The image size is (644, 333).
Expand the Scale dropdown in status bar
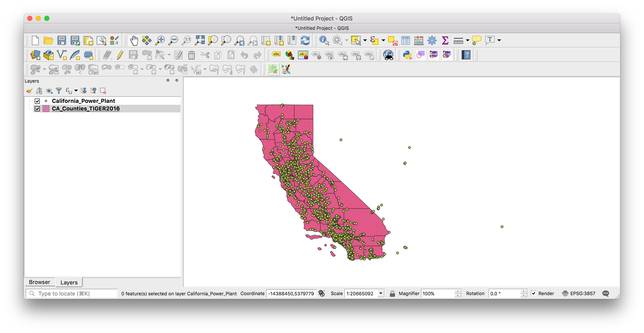[382, 293]
